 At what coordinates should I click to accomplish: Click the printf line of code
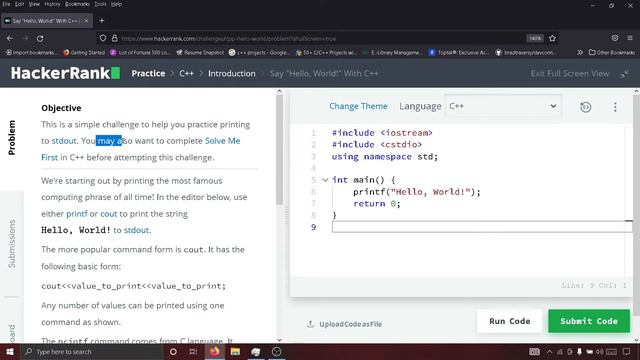(417, 192)
